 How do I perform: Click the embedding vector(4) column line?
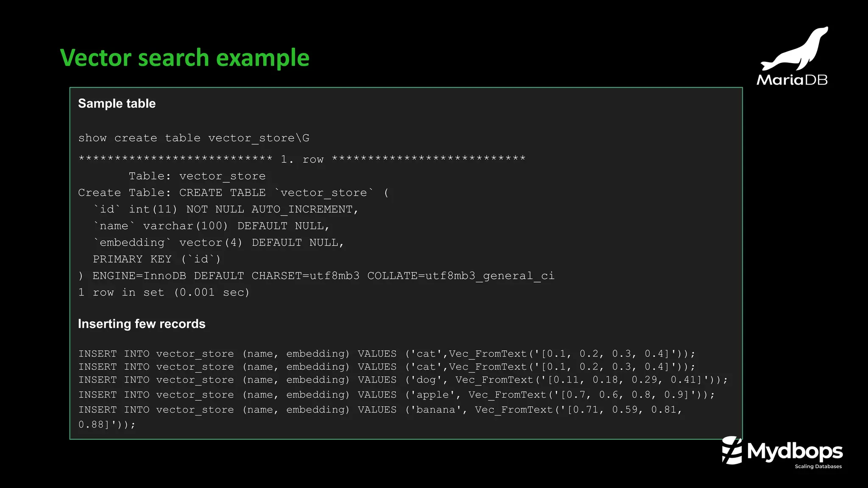point(218,242)
